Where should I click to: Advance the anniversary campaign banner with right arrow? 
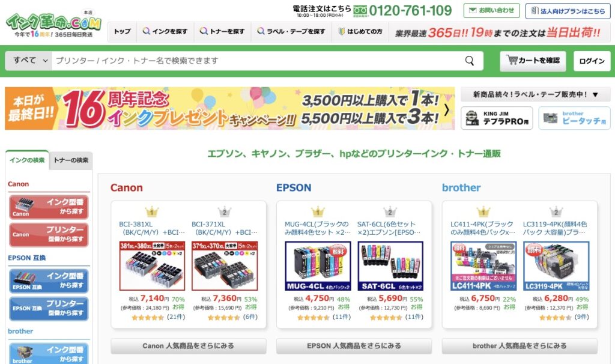[446, 110]
